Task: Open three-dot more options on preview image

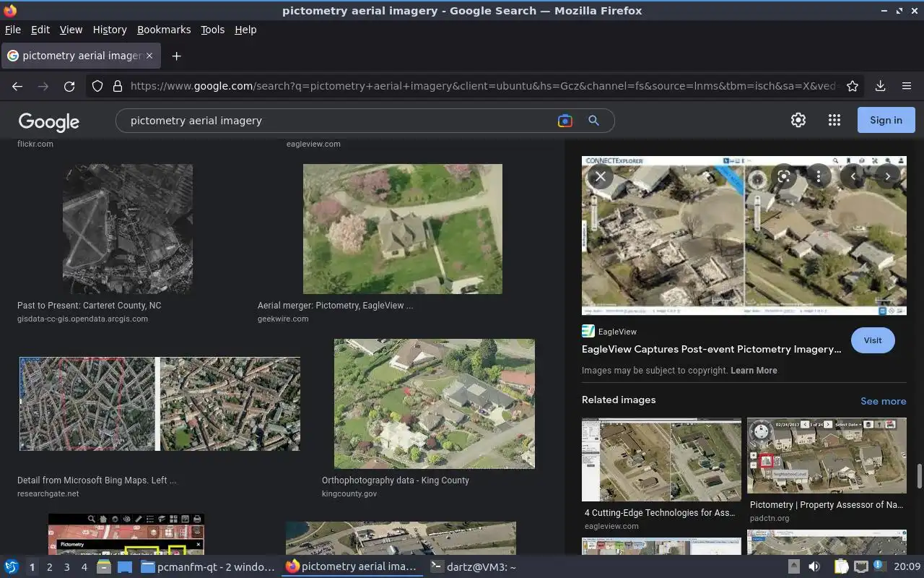Action: tap(818, 176)
